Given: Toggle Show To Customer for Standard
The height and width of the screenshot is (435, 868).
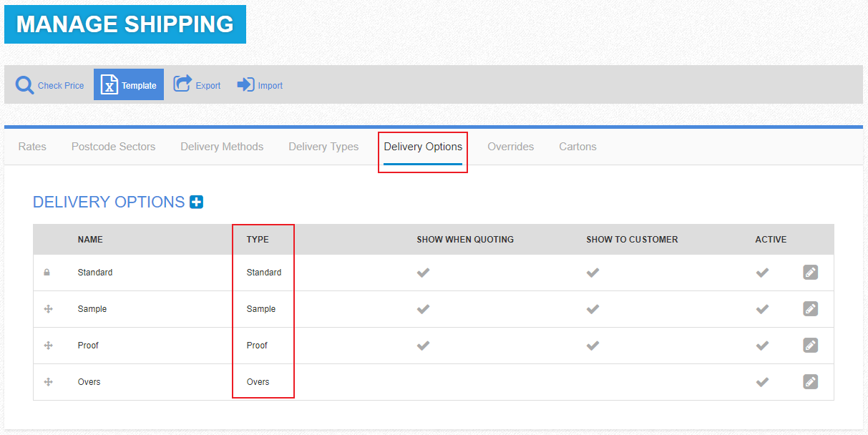Looking at the screenshot, I should coord(593,273).
